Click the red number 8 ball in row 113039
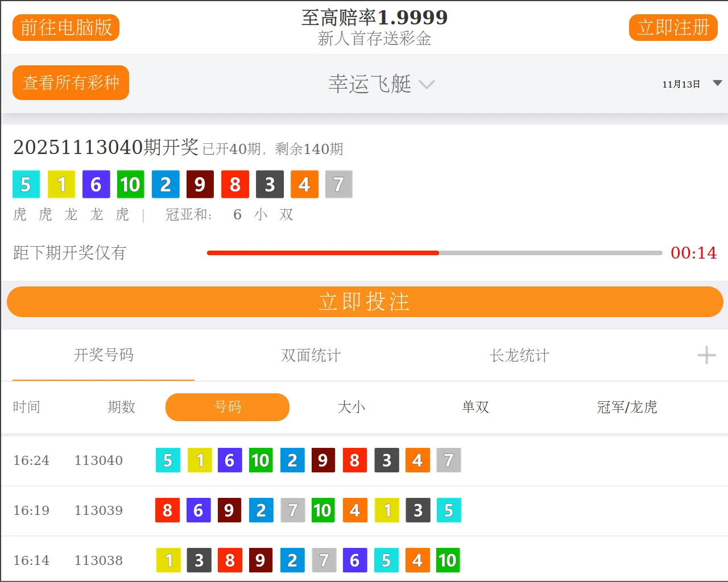 (167, 510)
